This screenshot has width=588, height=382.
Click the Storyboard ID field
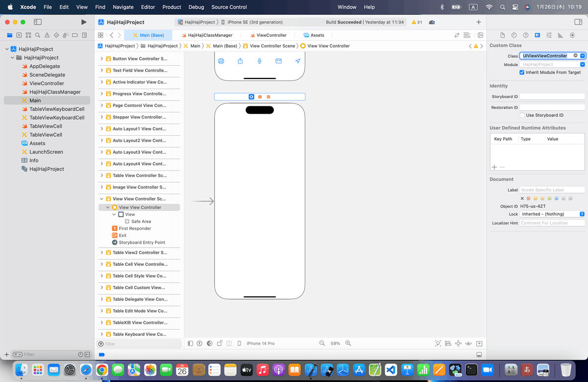[552, 97]
